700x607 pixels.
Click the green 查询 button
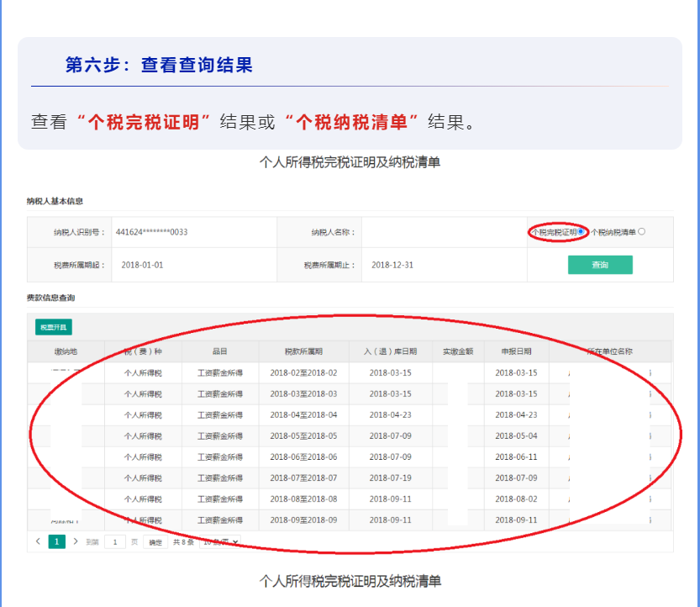[600, 265]
